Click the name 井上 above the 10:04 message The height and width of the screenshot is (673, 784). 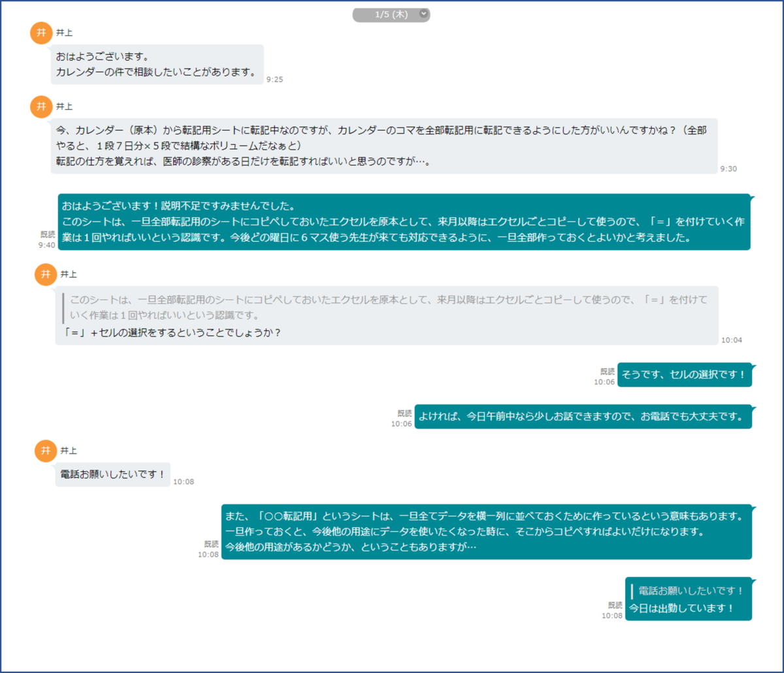(69, 274)
